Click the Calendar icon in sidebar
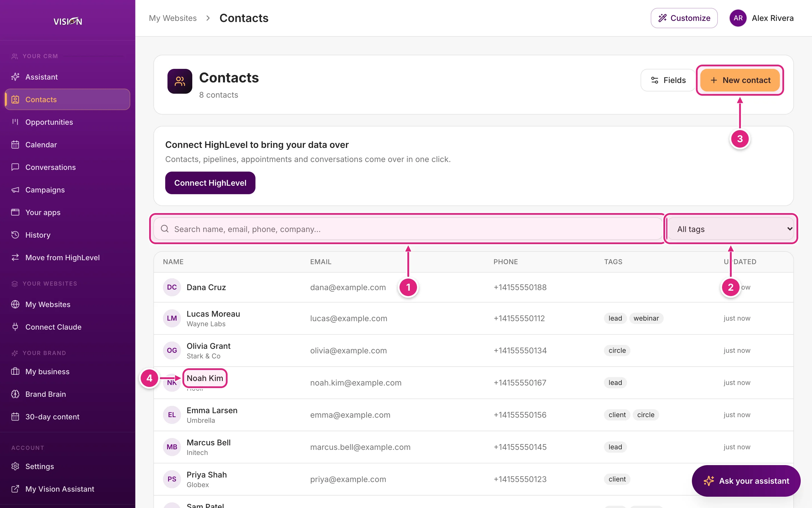 [15, 144]
